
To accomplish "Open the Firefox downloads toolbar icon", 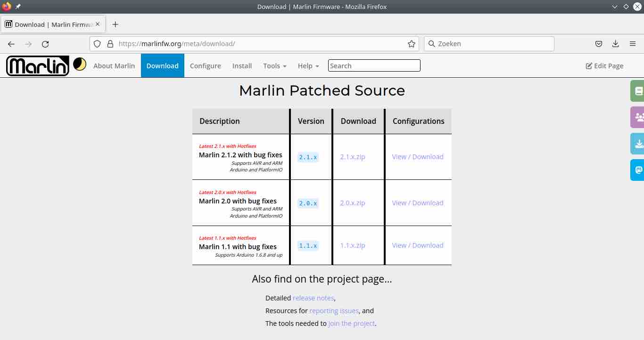I will [x=615, y=43].
